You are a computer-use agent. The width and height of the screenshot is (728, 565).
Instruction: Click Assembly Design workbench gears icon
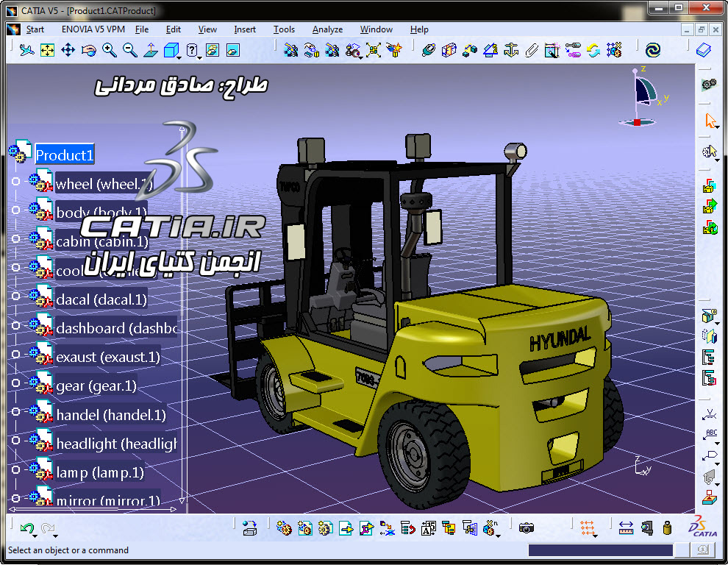pyautogui.click(x=709, y=84)
